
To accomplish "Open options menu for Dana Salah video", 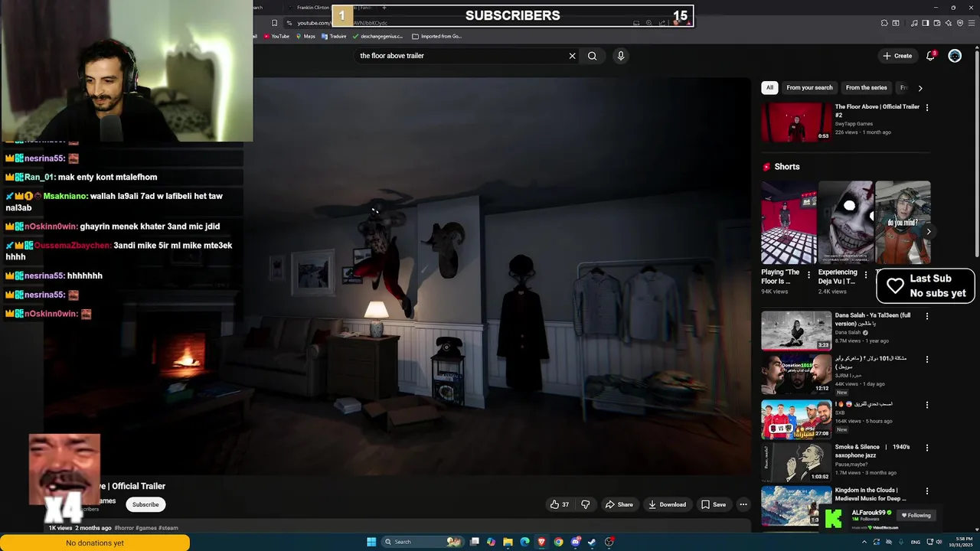I will click(927, 316).
